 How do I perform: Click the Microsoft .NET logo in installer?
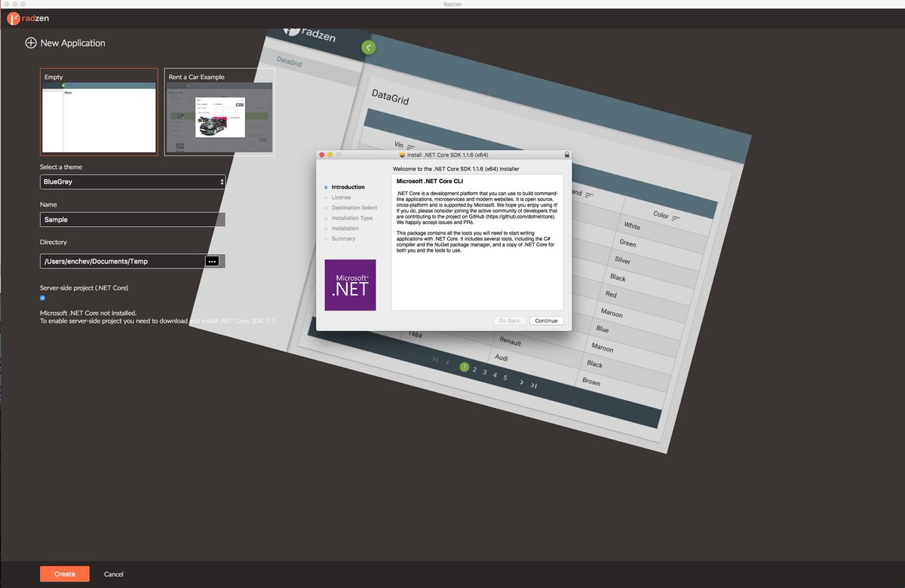coord(350,285)
